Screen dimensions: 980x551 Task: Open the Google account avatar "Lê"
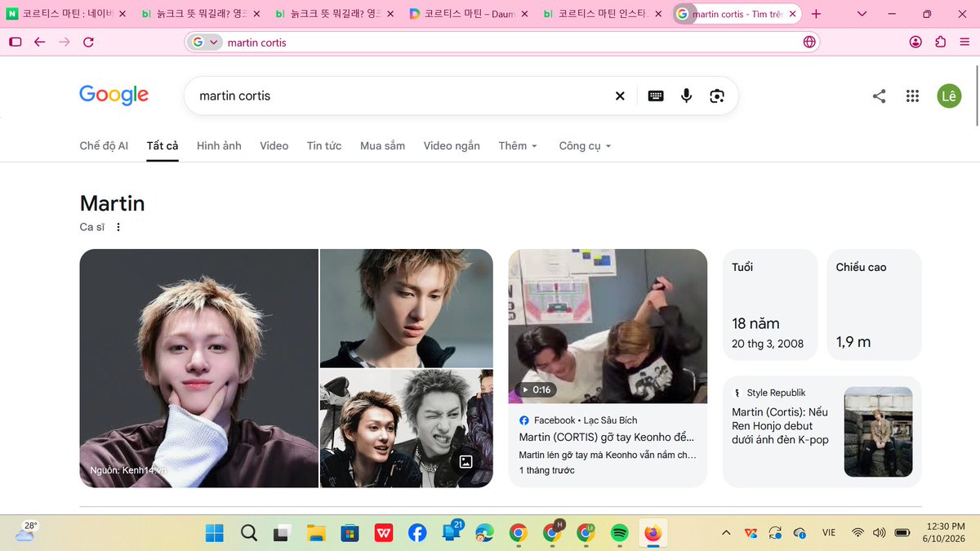pyautogui.click(x=949, y=96)
